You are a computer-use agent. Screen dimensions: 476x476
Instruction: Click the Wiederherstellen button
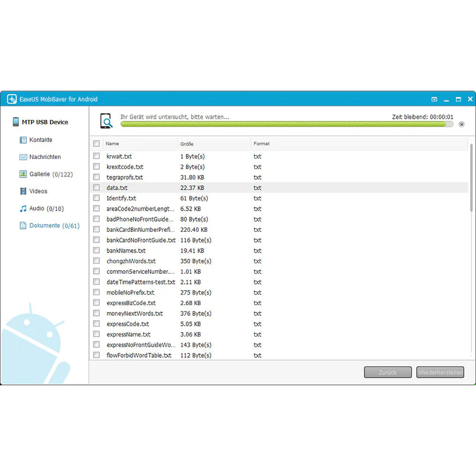(x=440, y=372)
